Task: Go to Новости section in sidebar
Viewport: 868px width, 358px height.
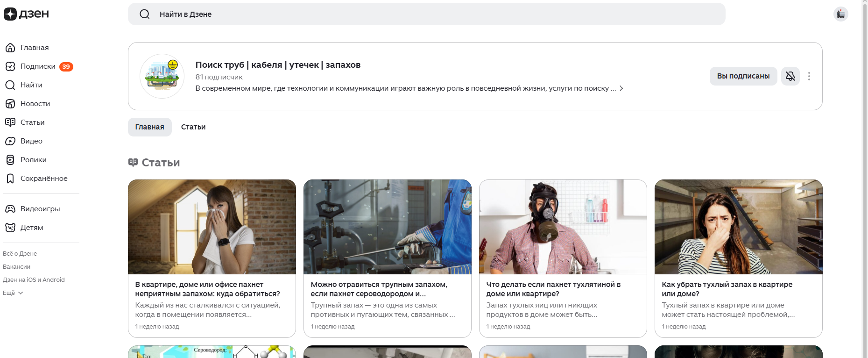Action: coord(35,104)
